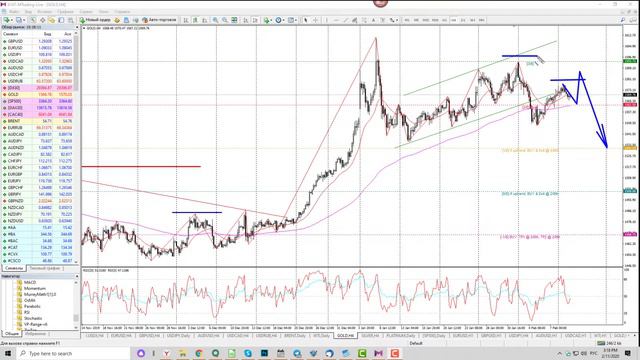Open the search magnifier at top right
The image size is (640, 360).
(x=623, y=20)
